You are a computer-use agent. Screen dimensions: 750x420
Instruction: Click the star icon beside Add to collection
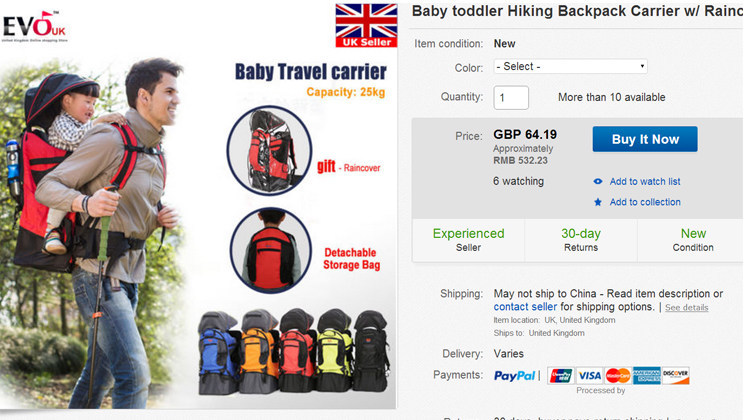tap(598, 202)
